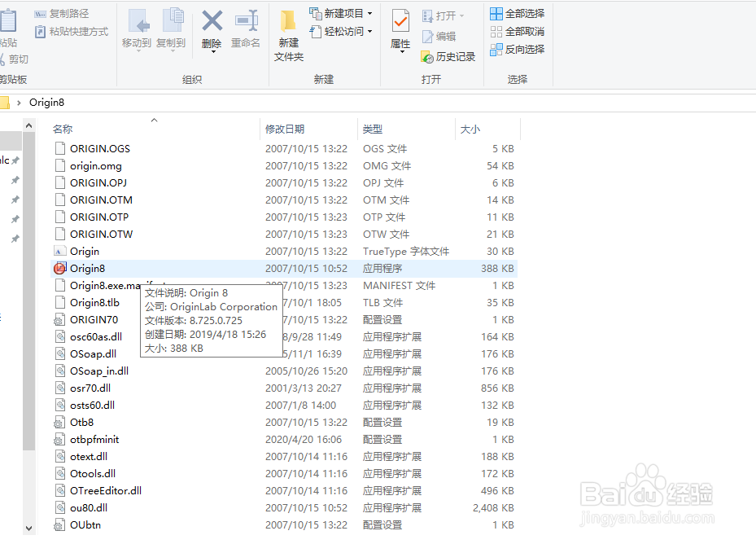
Task: Click the osc60as.dll file icon
Action: (59, 337)
